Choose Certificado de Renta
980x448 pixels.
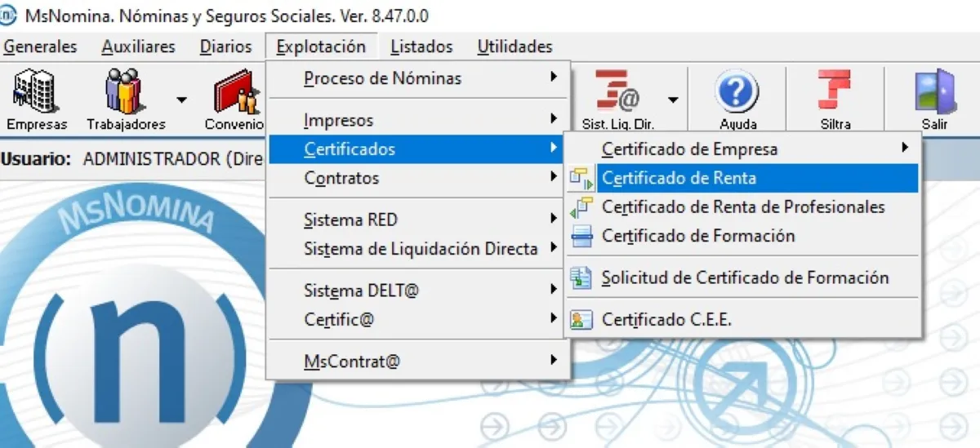tap(743, 178)
